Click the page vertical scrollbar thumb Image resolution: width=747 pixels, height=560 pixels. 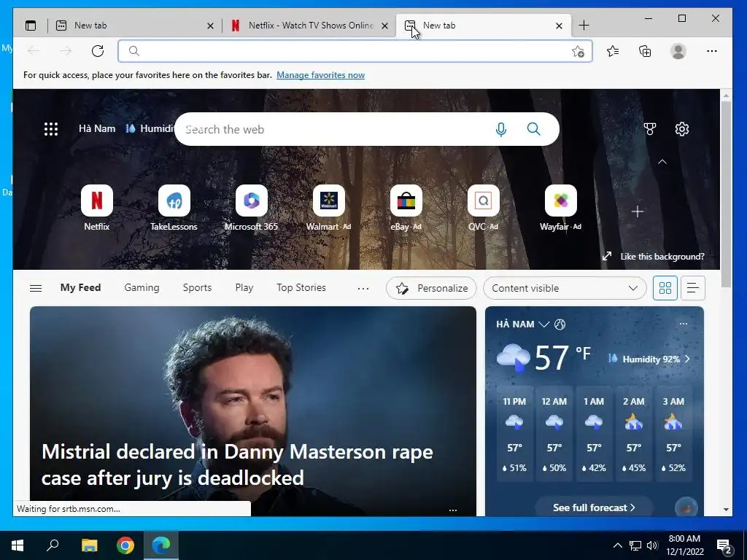tap(726, 194)
